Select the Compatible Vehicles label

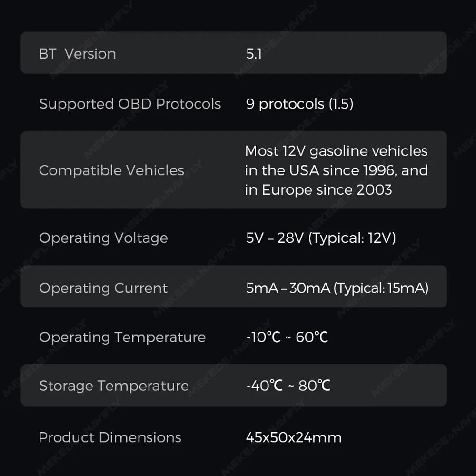click(x=111, y=170)
